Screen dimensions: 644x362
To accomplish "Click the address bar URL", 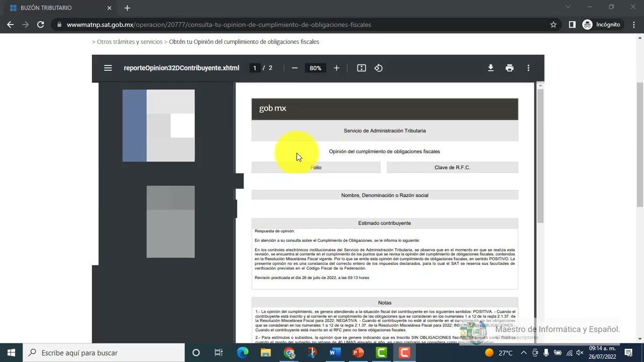I will [219, 25].
